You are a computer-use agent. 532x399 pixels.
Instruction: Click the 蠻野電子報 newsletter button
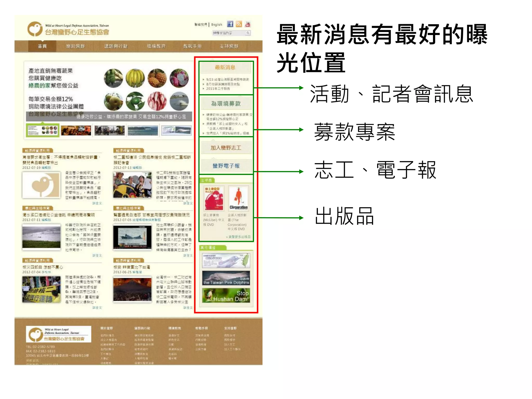[226, 166]
